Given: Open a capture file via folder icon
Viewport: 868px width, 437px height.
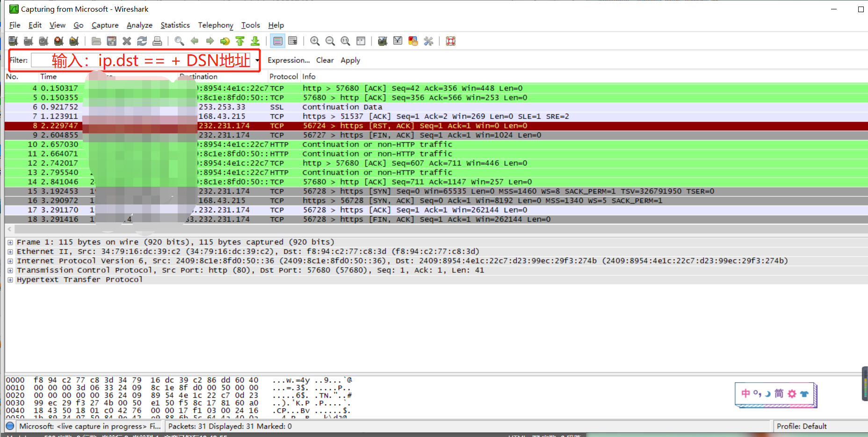Looking at the screenshot, I should click(x=96, y=41).
